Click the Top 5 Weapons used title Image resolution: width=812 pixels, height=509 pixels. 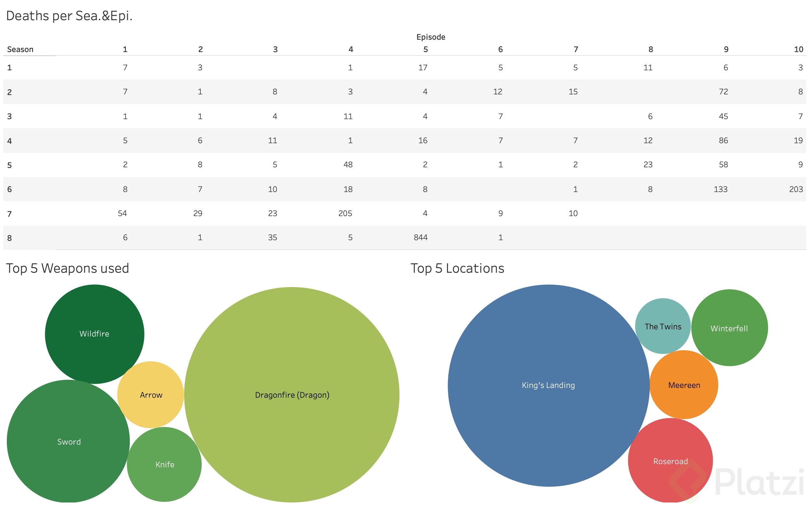click(x=67, y=268)
